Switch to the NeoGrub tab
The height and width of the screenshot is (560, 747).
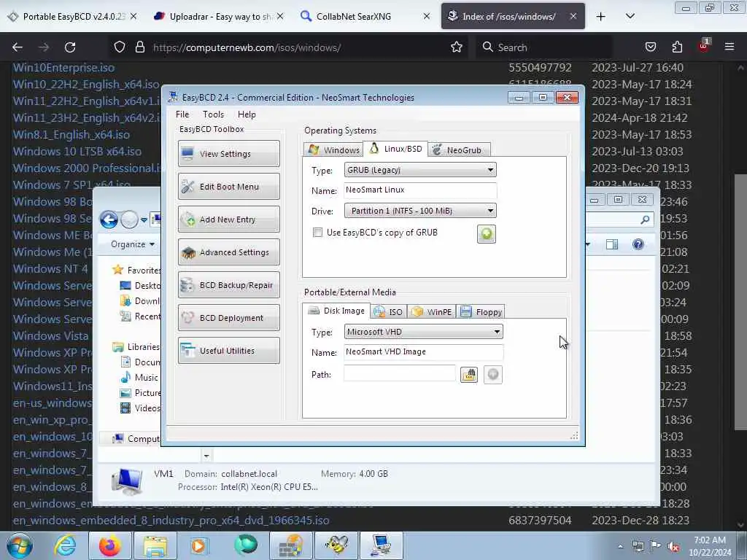459,150
